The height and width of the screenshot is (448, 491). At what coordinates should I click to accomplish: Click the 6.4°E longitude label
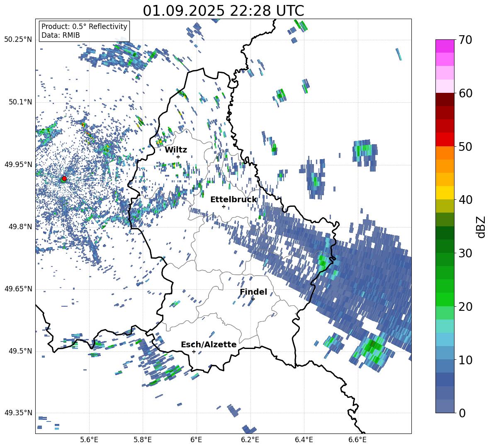point(304,440)
